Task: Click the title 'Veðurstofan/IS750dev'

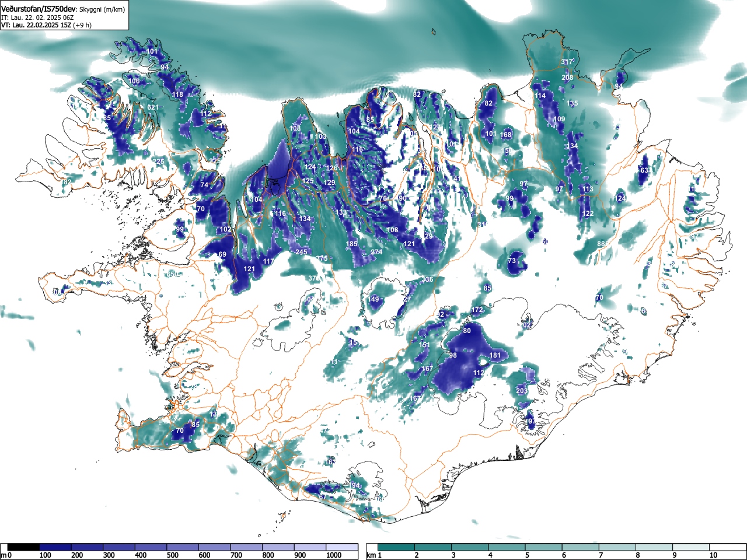Action: coord(39,9)
